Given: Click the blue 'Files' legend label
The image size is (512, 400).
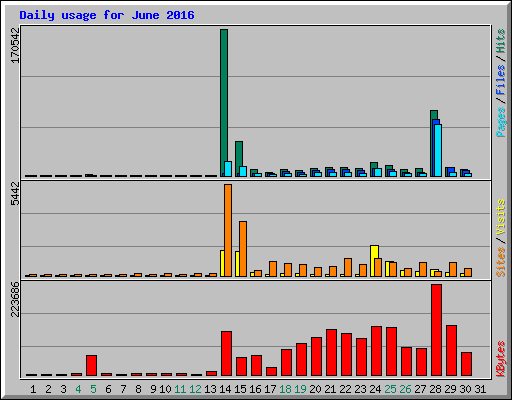Looking at the screenshot, I should [x=501, y=80].
